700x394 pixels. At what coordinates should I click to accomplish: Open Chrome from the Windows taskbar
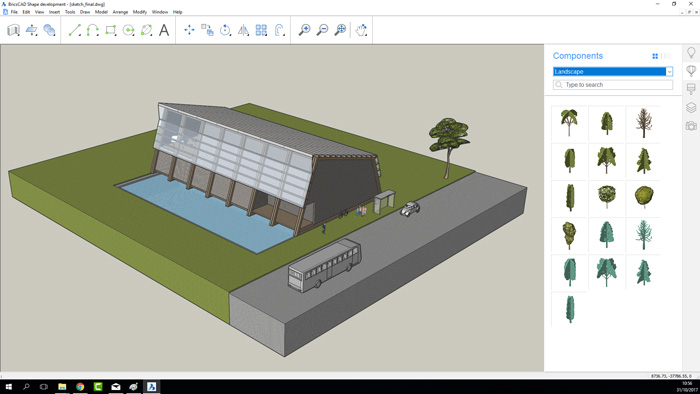(x=80, y=387)
